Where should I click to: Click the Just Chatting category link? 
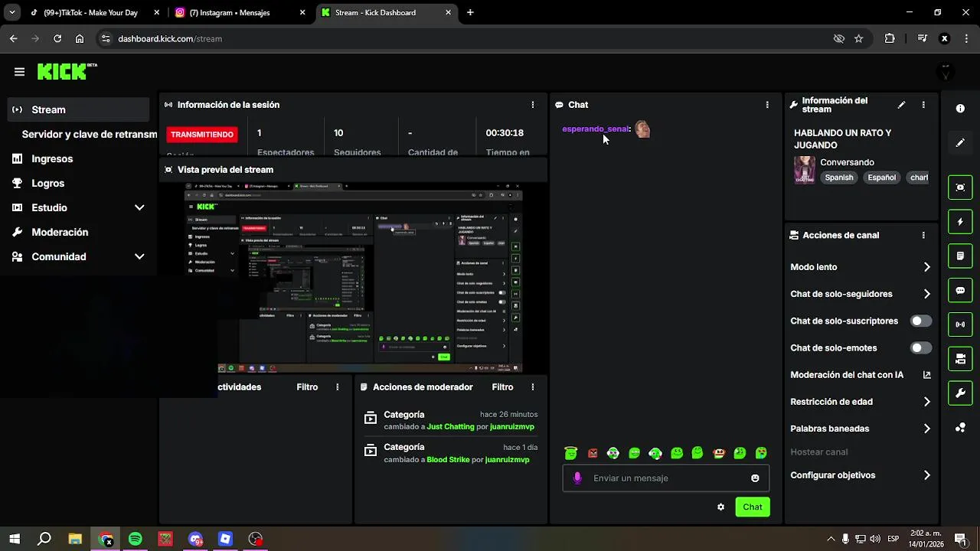[450, 427]
